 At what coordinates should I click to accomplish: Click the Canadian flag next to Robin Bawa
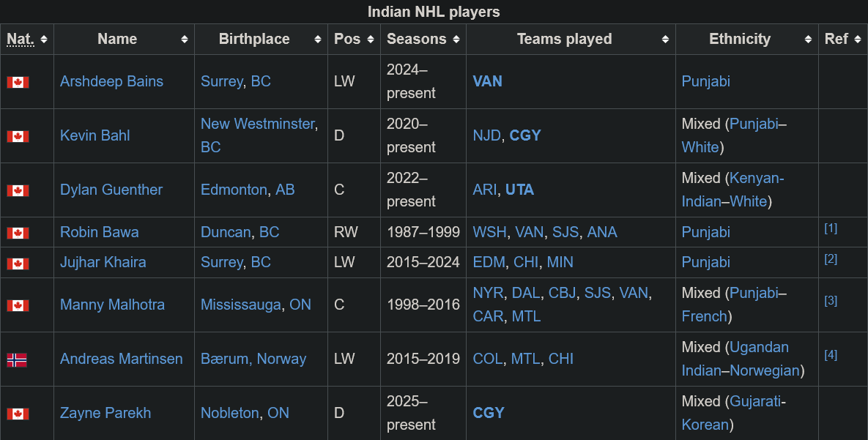click(x=18, y=233)
